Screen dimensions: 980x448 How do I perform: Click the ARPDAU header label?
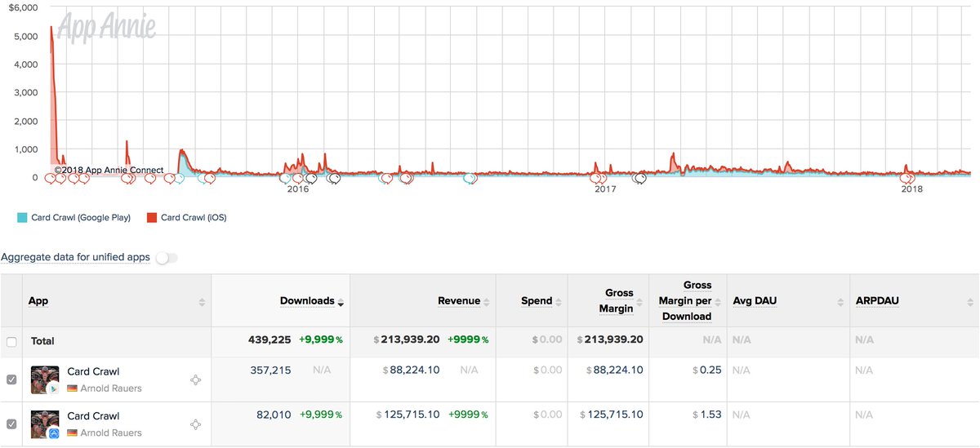(x=877, y=301)
